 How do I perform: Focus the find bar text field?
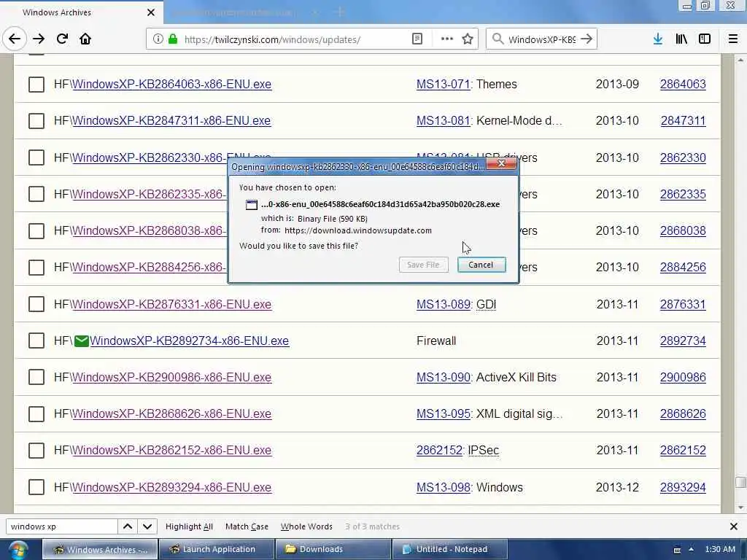coord(62,526)
